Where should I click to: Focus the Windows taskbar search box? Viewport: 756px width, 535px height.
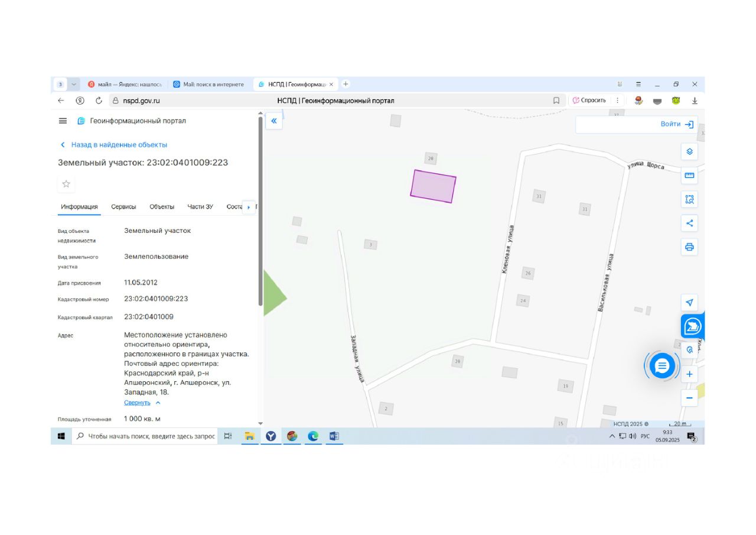(145, 436)
